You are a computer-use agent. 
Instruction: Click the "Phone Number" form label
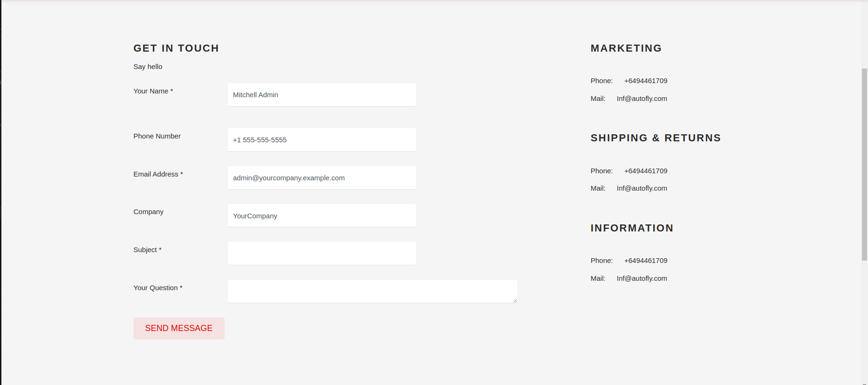[157, 136]
